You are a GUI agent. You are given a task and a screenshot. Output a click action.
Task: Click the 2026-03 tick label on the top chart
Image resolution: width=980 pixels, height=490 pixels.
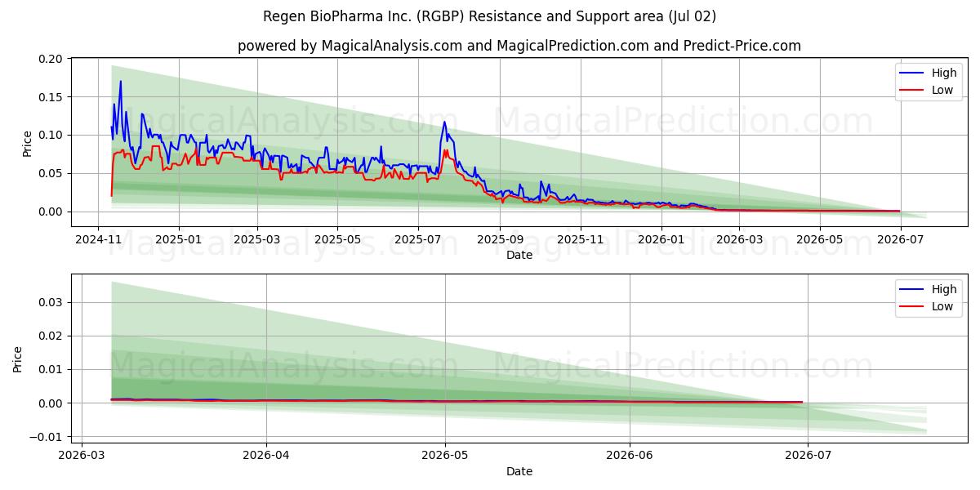[738, 240]
